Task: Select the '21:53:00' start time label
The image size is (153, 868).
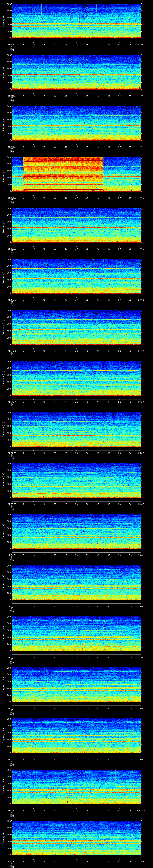Action: 12,504
